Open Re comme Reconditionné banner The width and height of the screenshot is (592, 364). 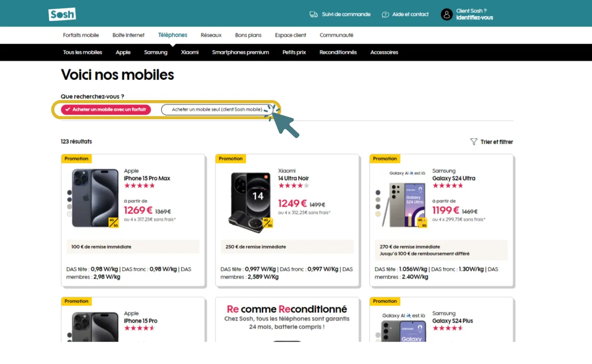[287, 319]
